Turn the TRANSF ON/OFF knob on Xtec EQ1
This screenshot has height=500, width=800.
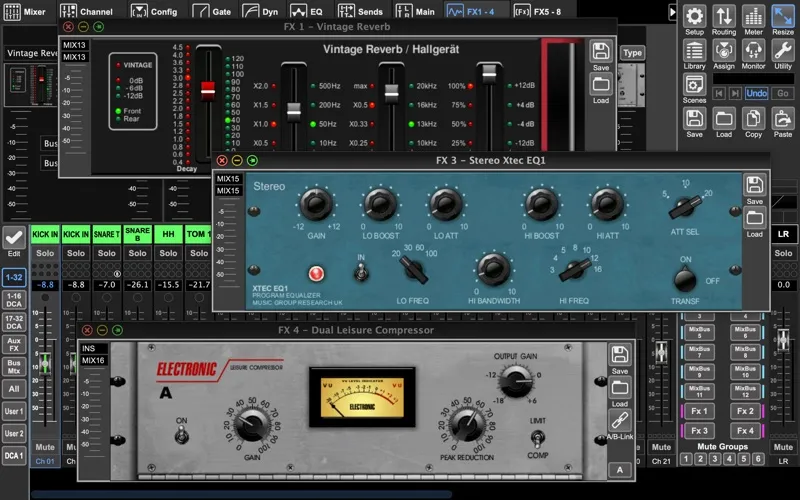pos(685,279)
